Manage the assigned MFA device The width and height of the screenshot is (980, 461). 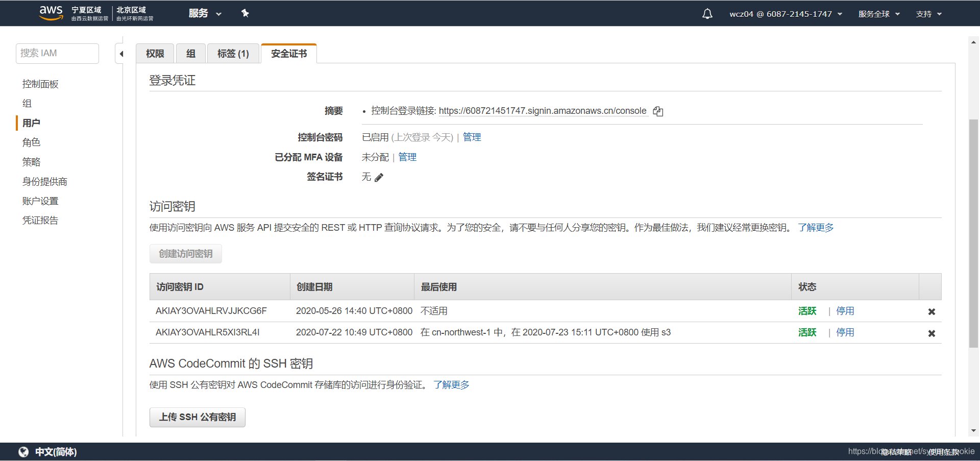click(407, 157)
